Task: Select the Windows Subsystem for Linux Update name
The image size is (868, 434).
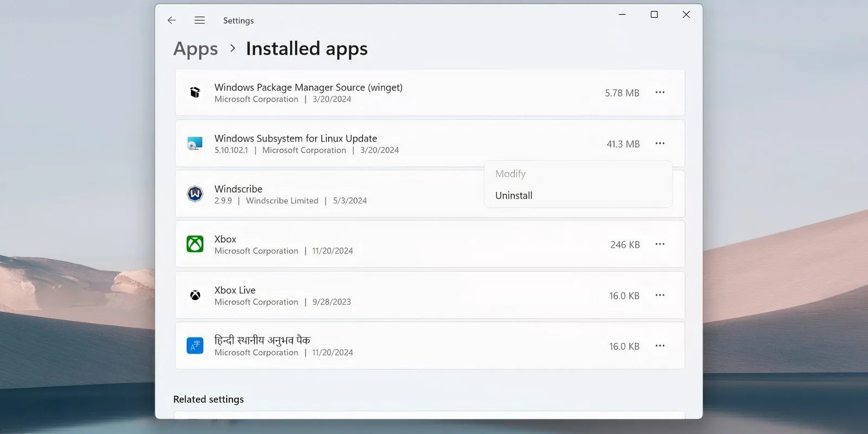Action: click(x=296, y=138)
